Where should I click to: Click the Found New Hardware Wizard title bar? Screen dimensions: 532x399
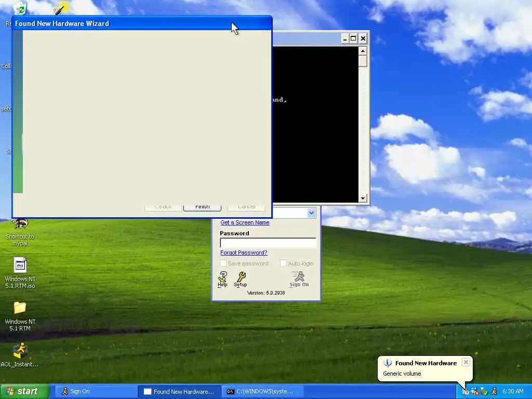pos(142,23)
